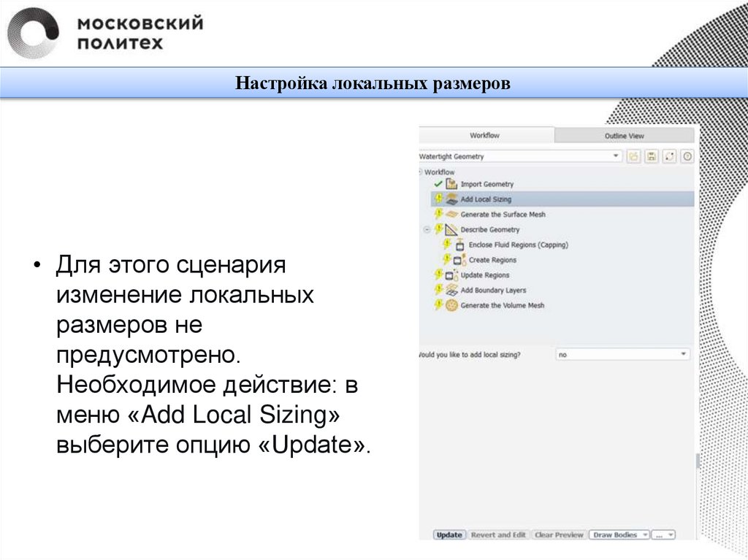Click the Enclose Fluid Regions capping icon
748x560 pixels.
[x=459, y=245]
